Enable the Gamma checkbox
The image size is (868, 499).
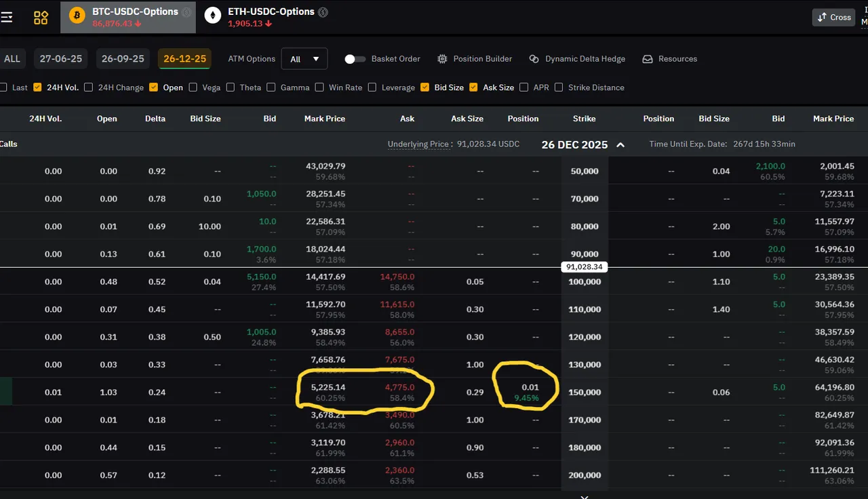271,87
